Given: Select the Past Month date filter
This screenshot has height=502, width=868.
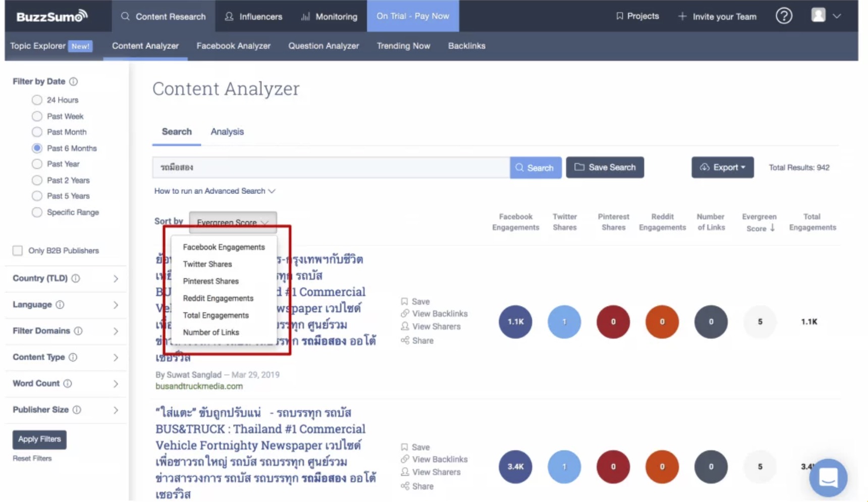Looking at the screenshot, I should click(37, 132).
